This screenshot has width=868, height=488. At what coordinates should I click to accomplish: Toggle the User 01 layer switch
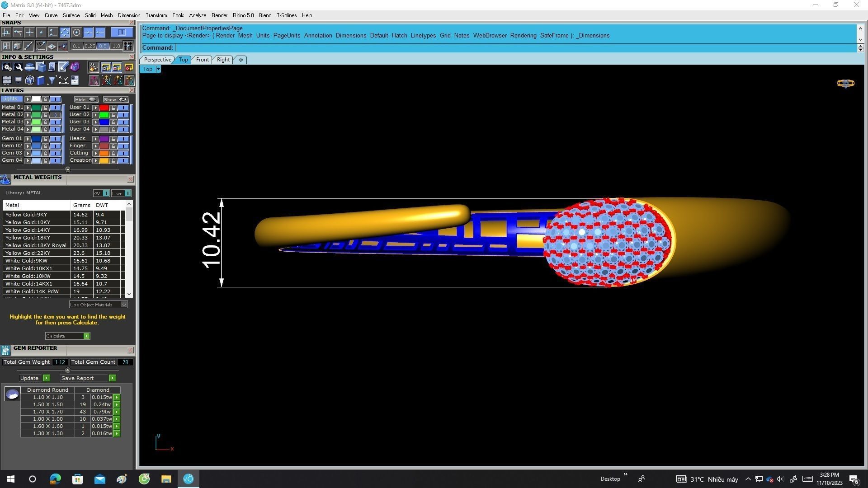(x=123, y=108)
